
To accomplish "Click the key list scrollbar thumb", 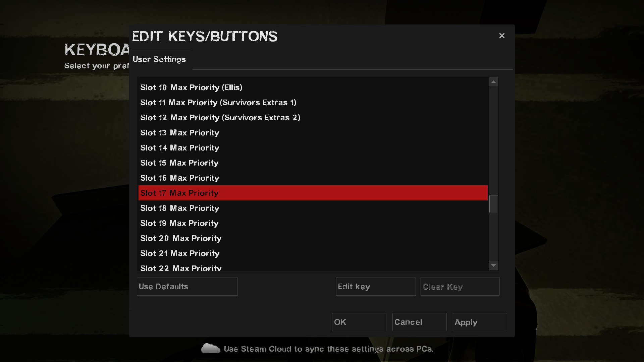I will point(493,204).
